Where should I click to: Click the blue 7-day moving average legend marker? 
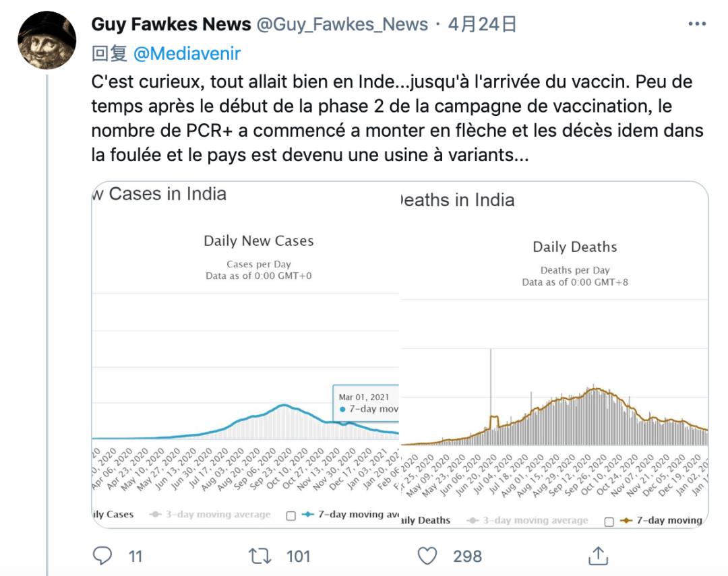tap(307, 515)
